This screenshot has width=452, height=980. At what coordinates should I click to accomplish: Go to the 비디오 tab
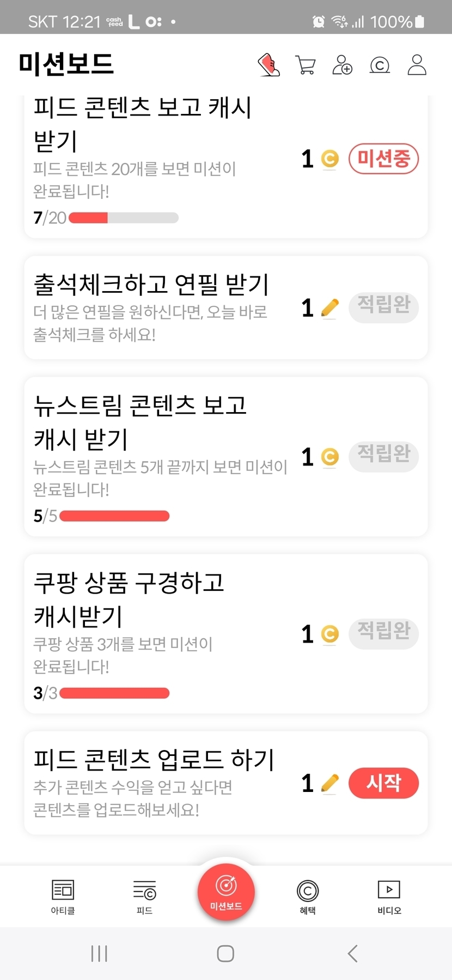pyautogui.click(x=389, y=897)
